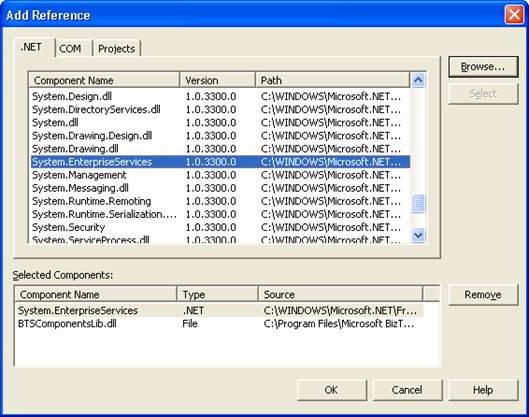Viewport: 529px width, 417px height.
Task: Switch to the COM tab
Action: (70, 49)
